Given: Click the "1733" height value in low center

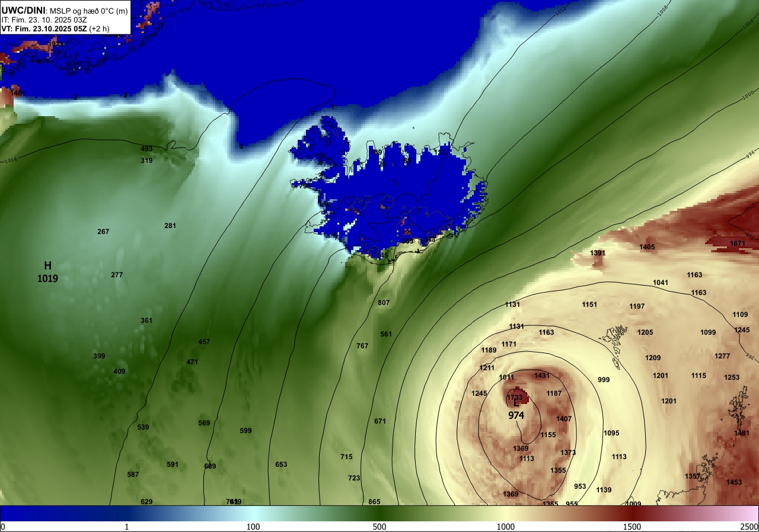Looking at the screenshot, I should pyautogui.click(x=515, y=398).
